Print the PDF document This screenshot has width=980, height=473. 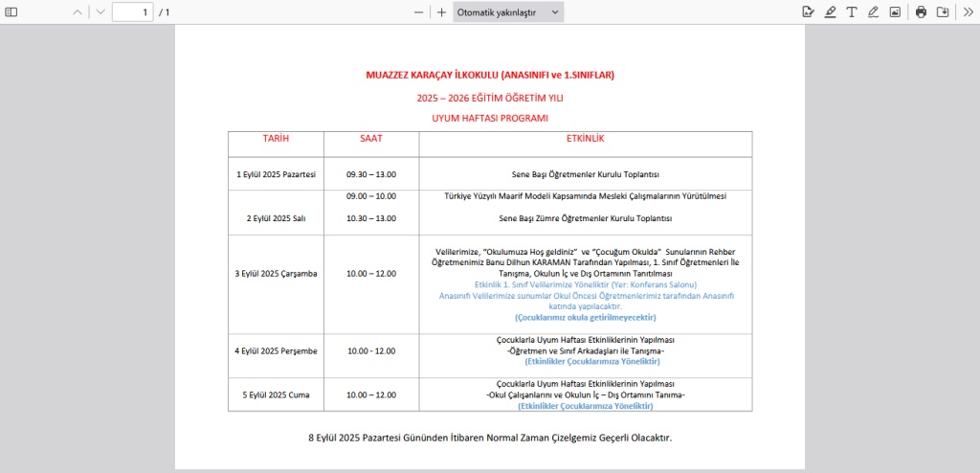click(x=921, y=12)
